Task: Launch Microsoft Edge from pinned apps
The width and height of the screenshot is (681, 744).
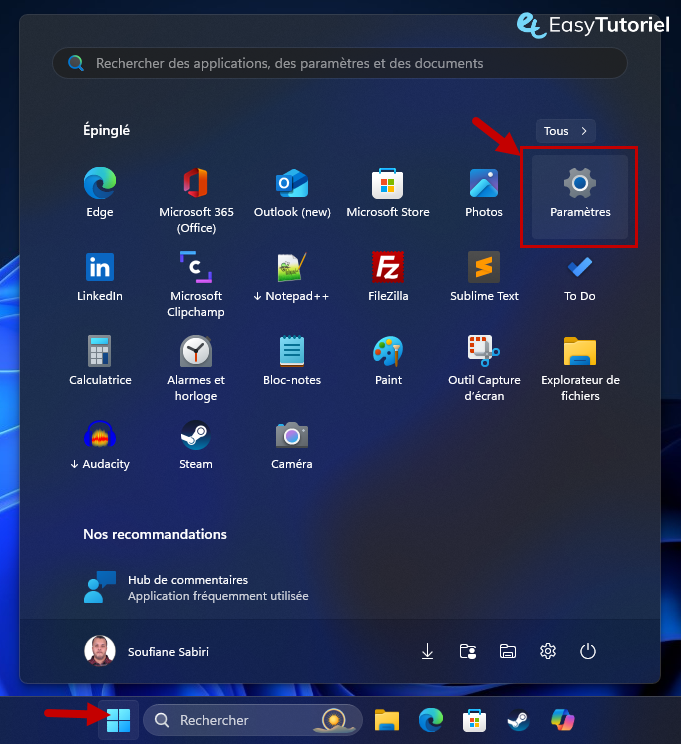Action: [100, 192]
